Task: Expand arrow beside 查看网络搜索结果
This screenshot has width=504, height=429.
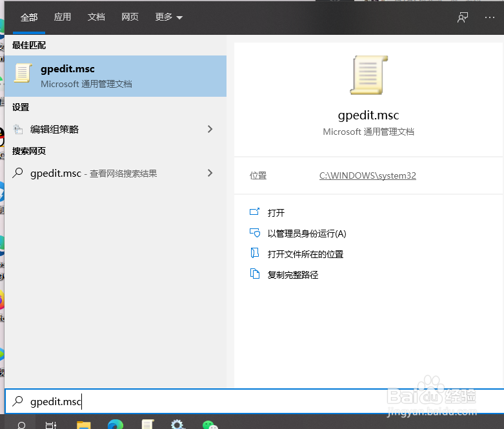Action: [210, 173]
